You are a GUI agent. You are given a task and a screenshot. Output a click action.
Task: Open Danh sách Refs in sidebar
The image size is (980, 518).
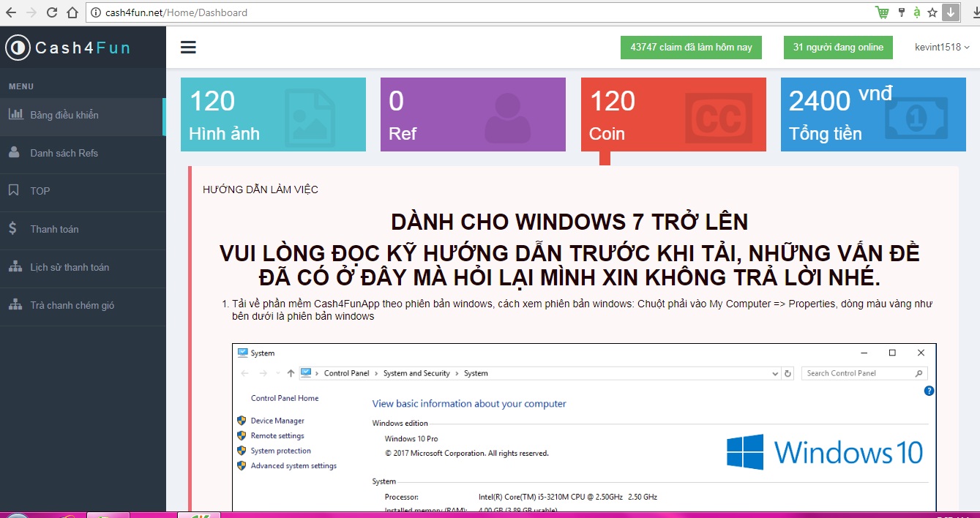[83, 153]
